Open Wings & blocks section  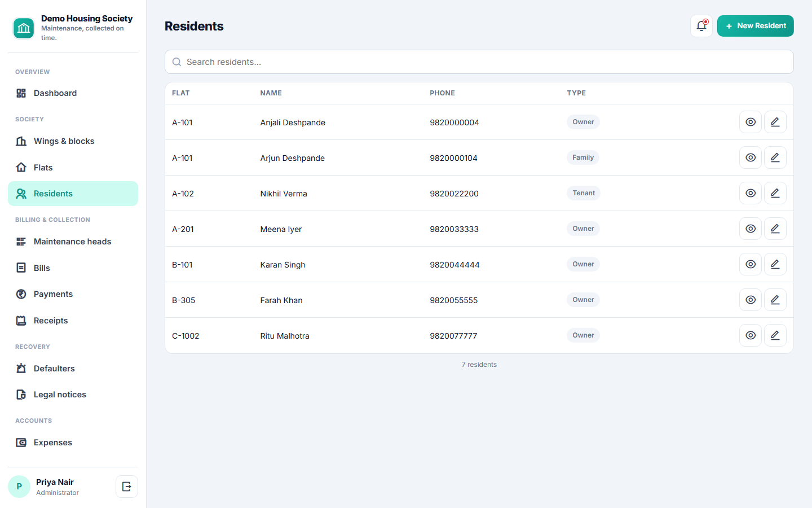click(73, 141)
